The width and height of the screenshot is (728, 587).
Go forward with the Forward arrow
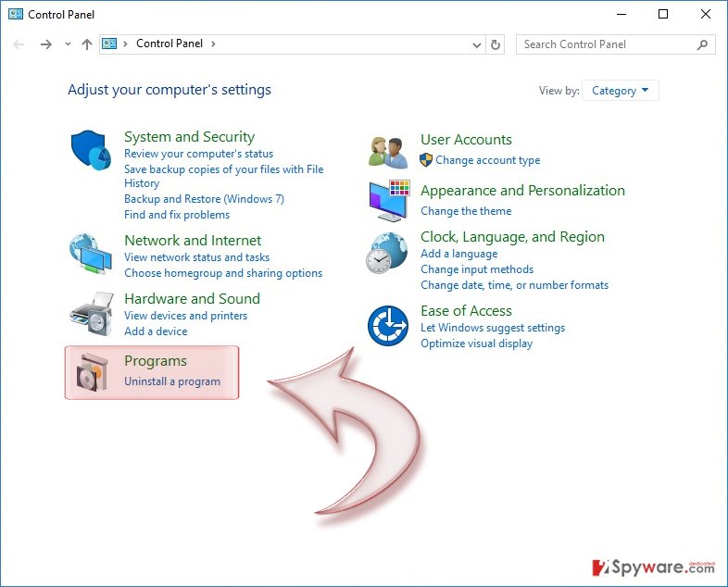tap(46, 44)
